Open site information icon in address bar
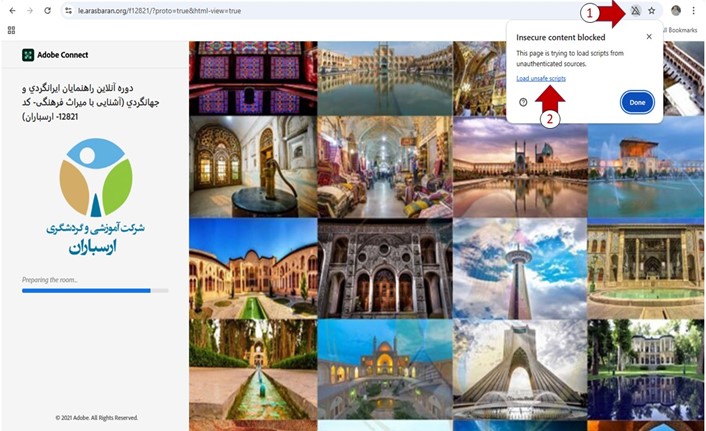 tap(68, 10)
